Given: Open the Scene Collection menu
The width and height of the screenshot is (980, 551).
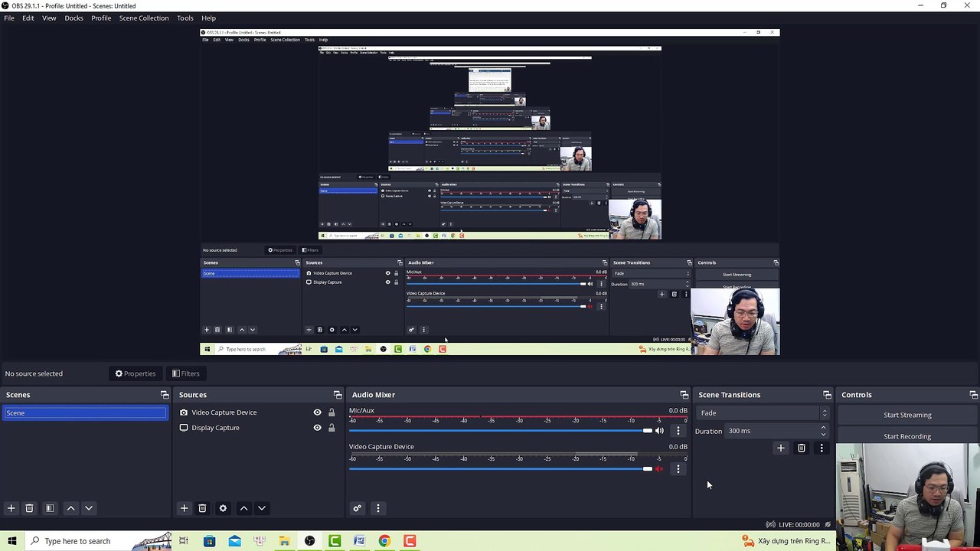Looking at the screenshot, I should tap(144, 18).
